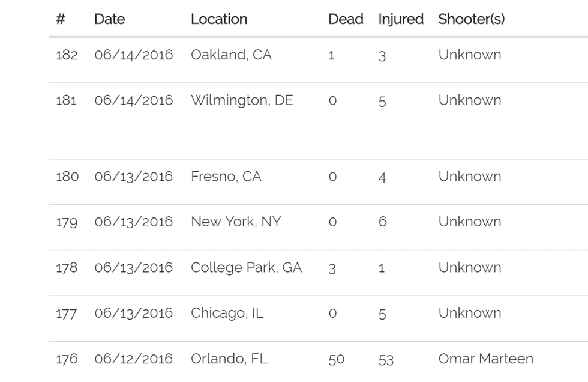Click the injured count of 53

[x=386, y=359]
